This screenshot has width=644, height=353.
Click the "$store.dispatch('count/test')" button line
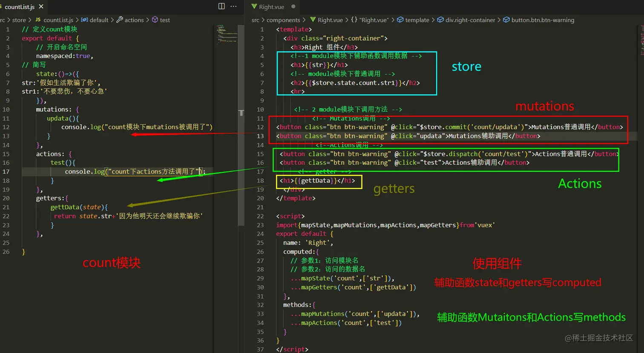[x=449, y=154]
